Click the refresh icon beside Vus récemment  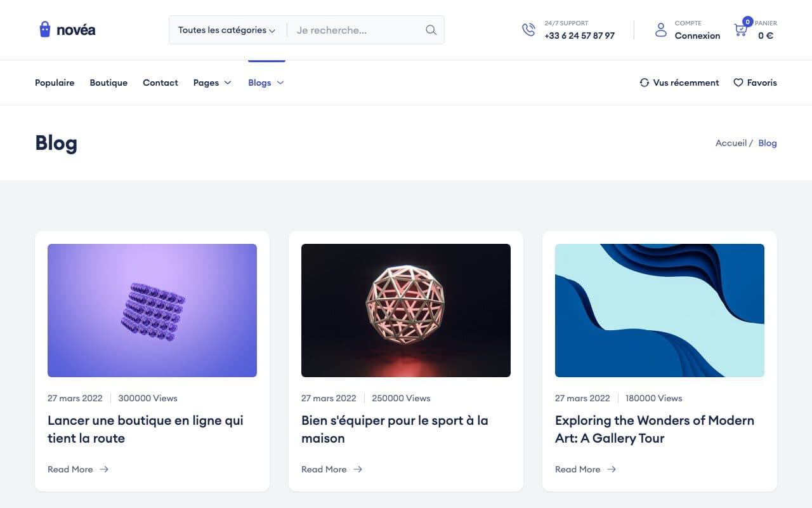[645, 83]
